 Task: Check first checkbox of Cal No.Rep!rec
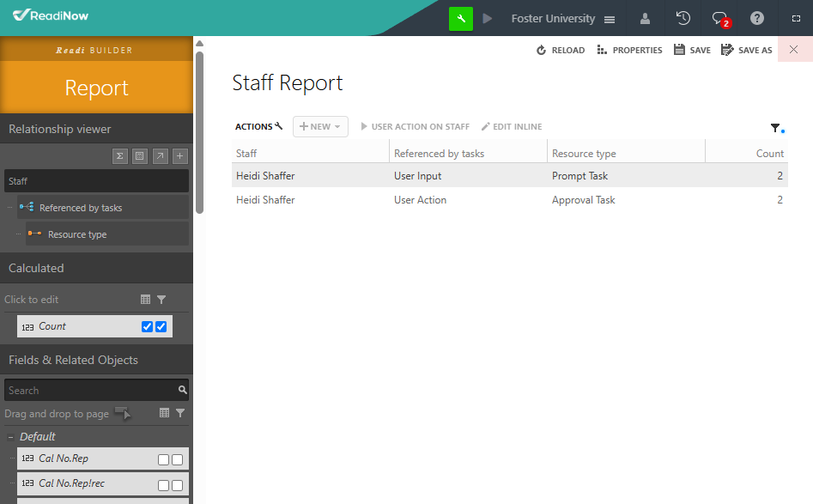point(163,485)
